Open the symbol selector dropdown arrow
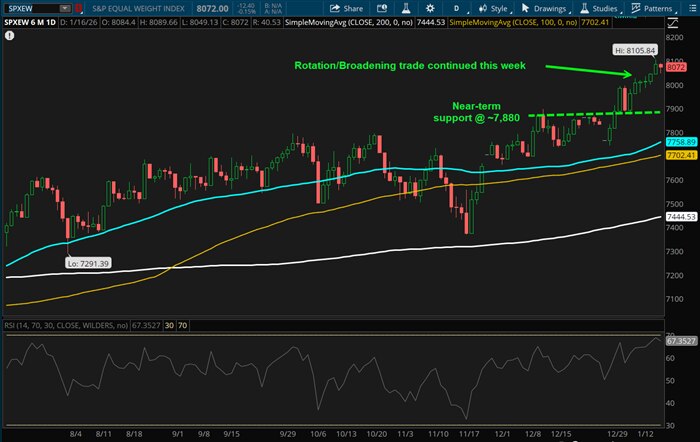 [x=65, y=8]
